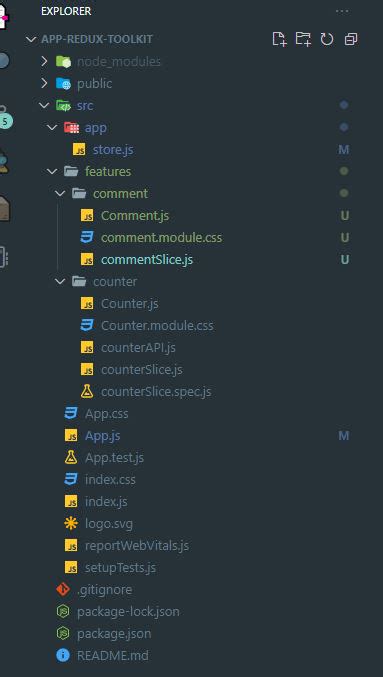Viewport: 383px width, 677px height.
Task: Click the test flask icon beside counterSlice.spec.js
Action: click(x=87, y=392)
